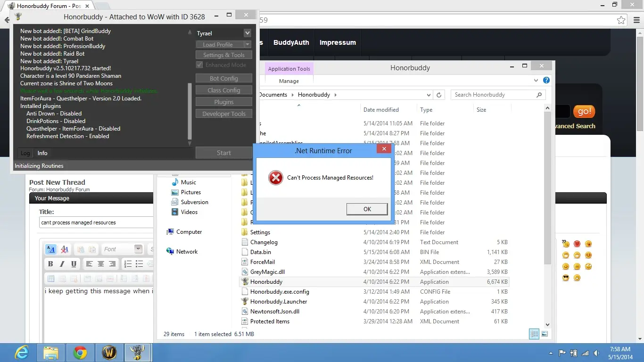Insert ordered numbered list in editor
The width and height of the screenshot is (644, 362).
128,264
